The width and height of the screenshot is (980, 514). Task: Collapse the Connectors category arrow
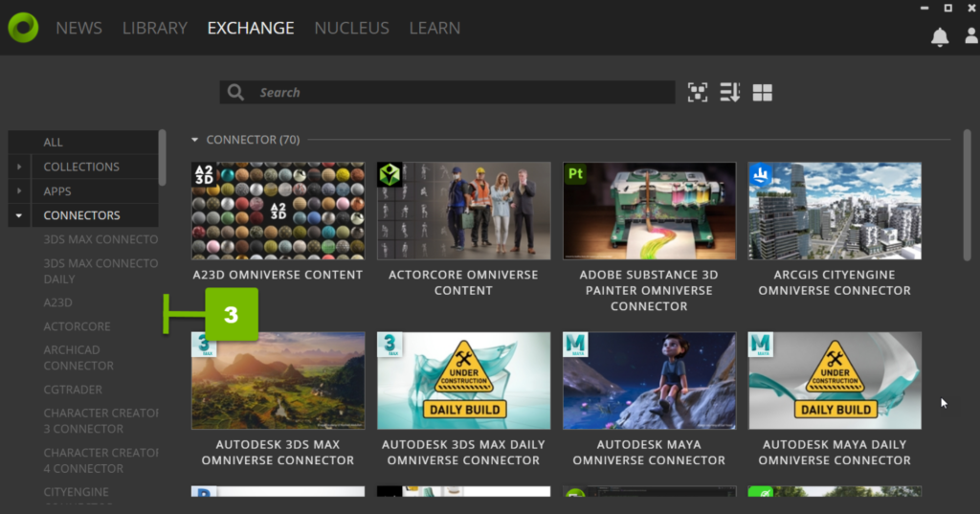click(19, 215)
